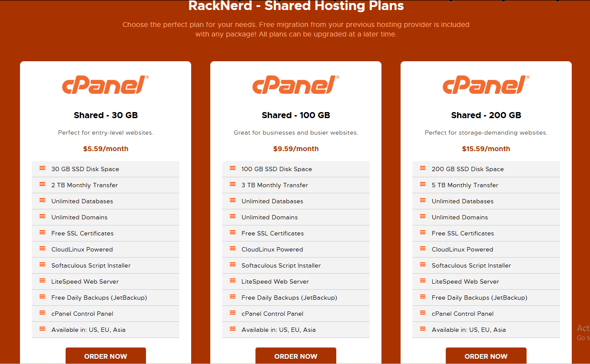Screen dimensions: 590x364
Task: Click Free SSL Certificates icon in 30 GB plan
Action: pos(43,233)
